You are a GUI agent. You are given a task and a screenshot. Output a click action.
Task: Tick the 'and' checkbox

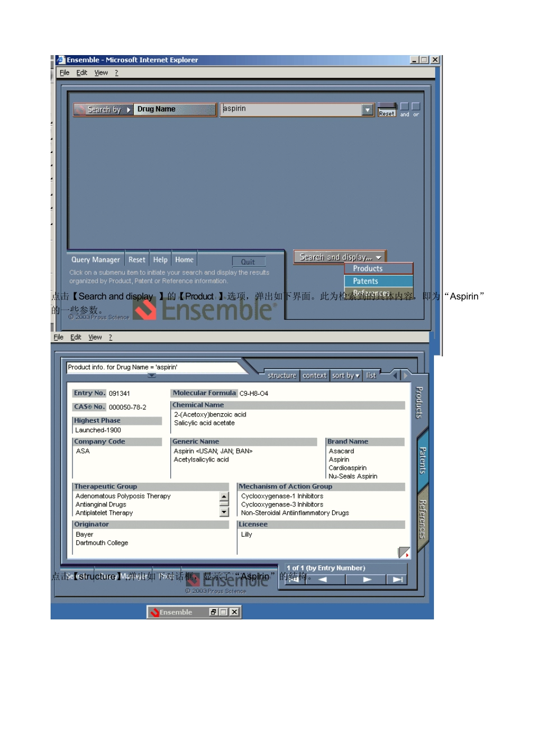[404, 106]
